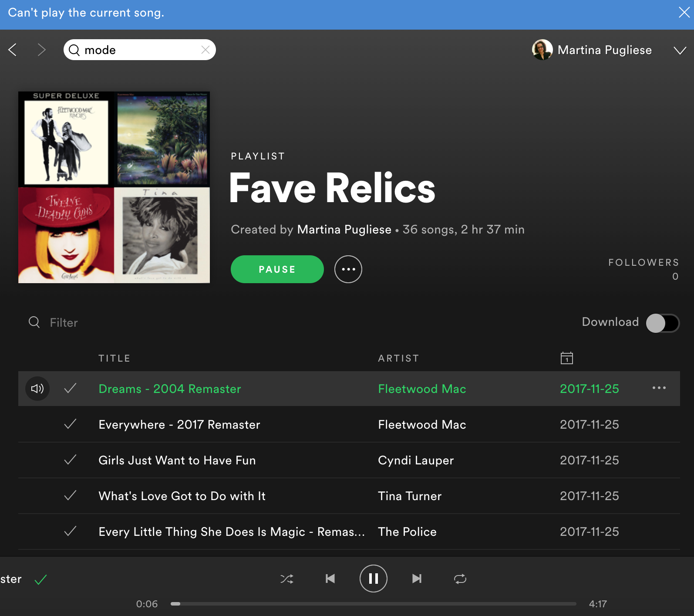Toggle saved checkmark for Dreams - 2004 Remaster
Viewport: 694px width, 616px height.
pyautogui.click(x=70, y=388)
